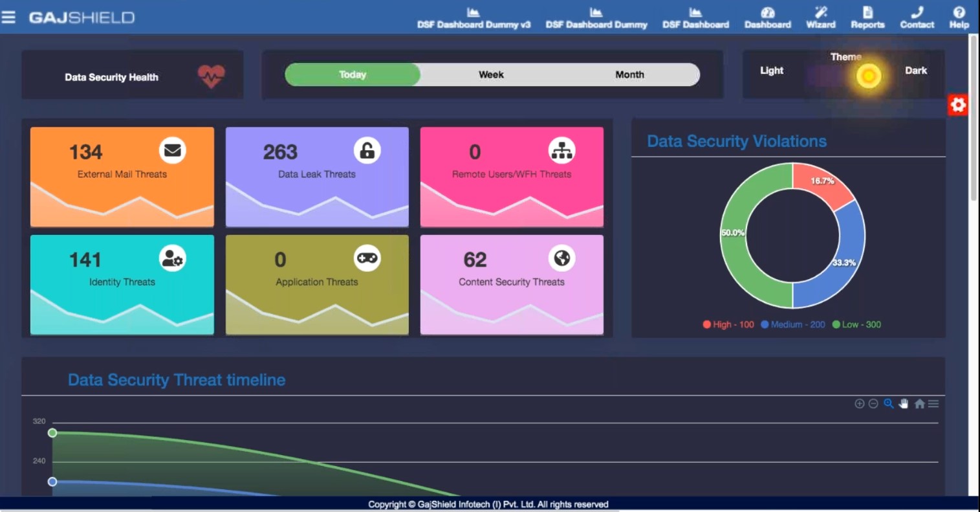Choose the Light theme label
Screen dimensions: 980x512
tap(771, 71)
